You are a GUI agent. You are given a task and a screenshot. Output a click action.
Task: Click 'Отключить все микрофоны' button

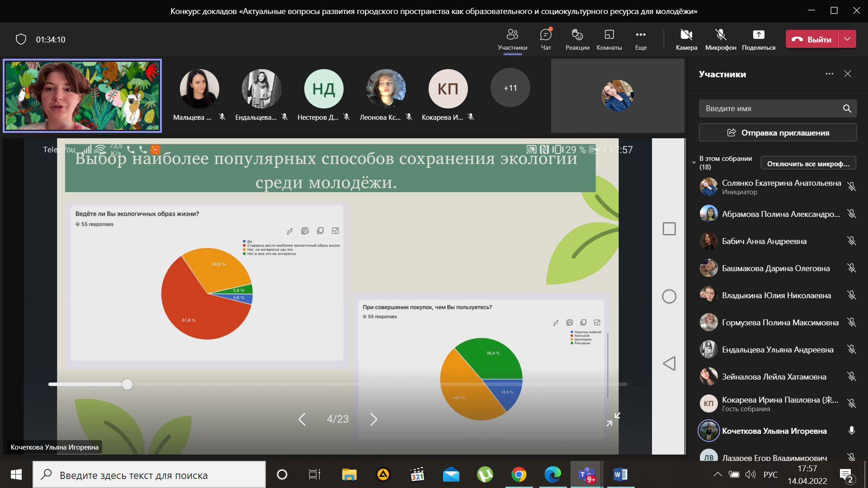[808, 164]
